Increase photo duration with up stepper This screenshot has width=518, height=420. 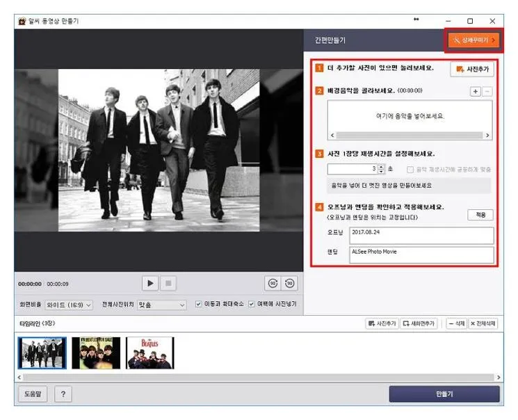tap(381, 167)
